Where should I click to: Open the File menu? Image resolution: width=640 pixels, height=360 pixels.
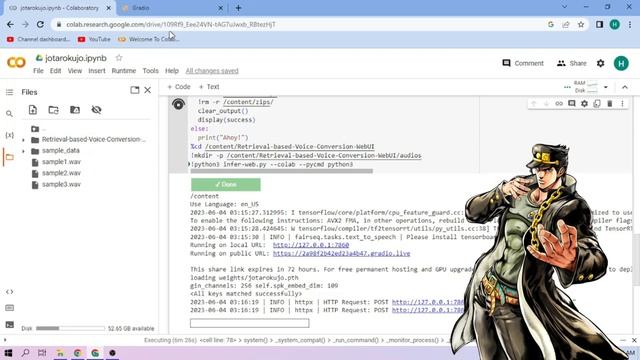coord(38,71)
